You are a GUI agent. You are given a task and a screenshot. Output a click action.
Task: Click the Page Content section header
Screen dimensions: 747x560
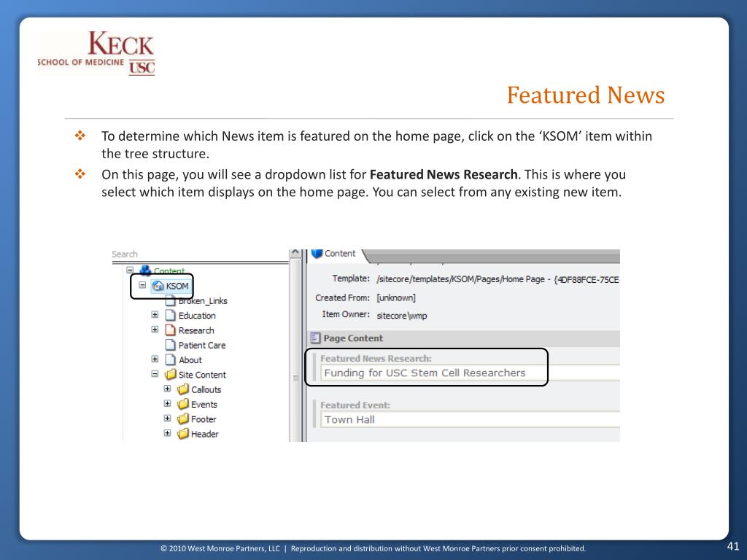tap(465, 338)
